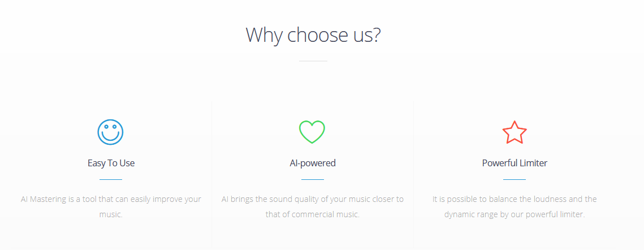Select the "AI-powered" feature title
The width and height of the screenshot is (644, 250).
[x=313, y=163]
